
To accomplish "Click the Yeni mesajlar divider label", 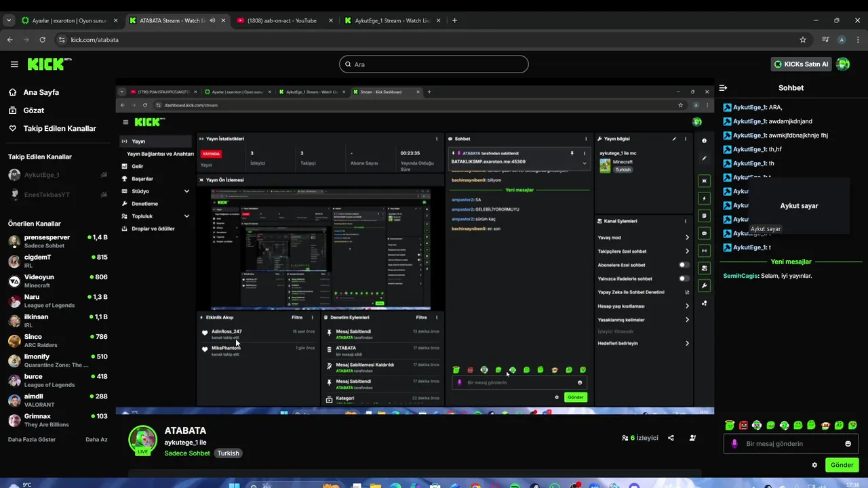I will tap(791, 262).
